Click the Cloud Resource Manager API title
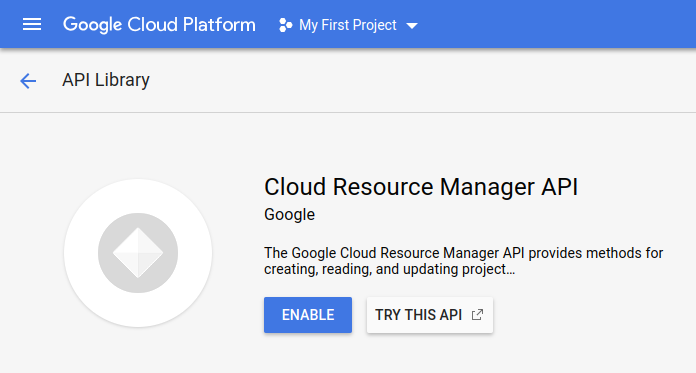The height and width of the screenshot is (373, 696). pos(421,187)
